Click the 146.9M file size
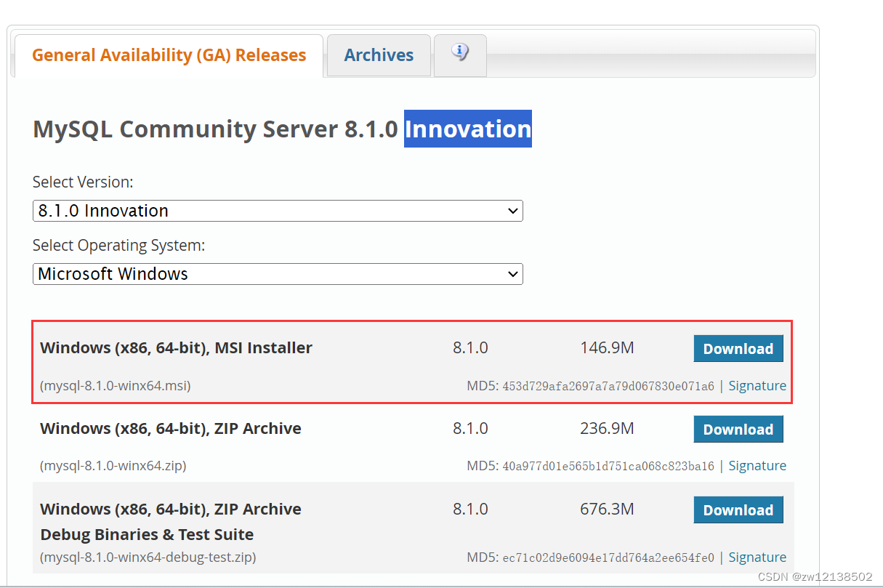Screen dimensions: 883x588 point(607,348)
